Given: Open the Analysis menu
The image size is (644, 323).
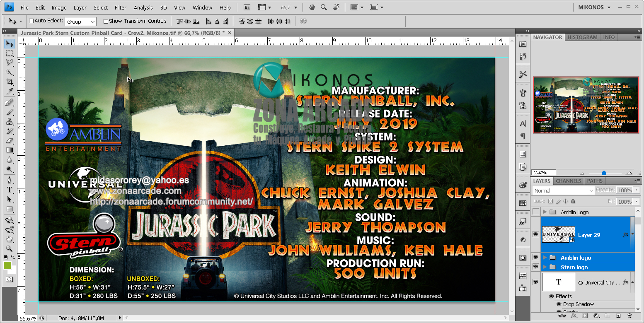Looking at the screenshot, I should coord(143,7).
